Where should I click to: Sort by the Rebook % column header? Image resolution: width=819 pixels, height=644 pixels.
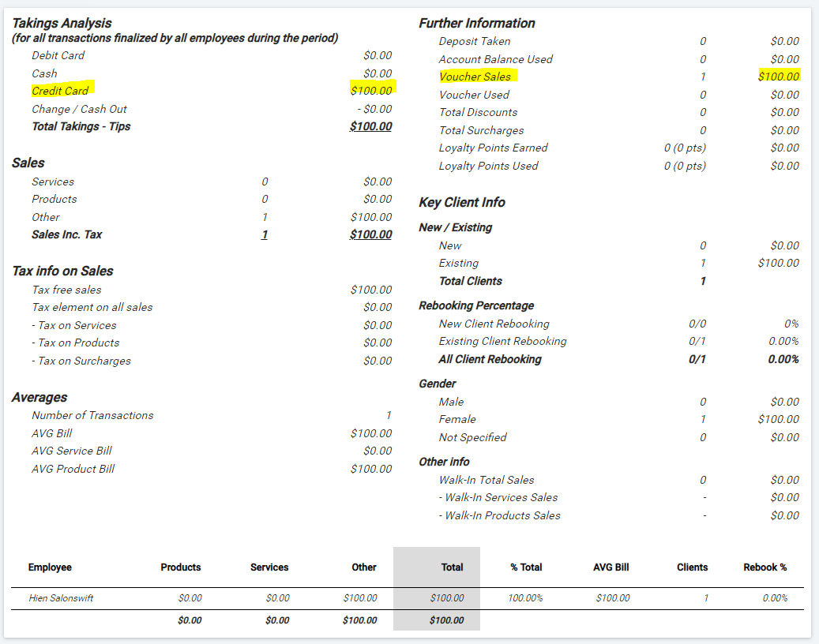click(765, 567)
